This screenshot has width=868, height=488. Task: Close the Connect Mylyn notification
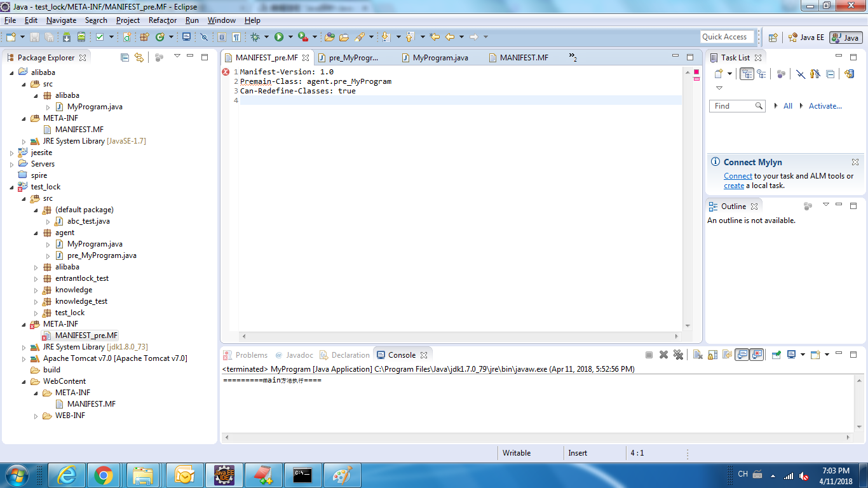tap(855, 162)
